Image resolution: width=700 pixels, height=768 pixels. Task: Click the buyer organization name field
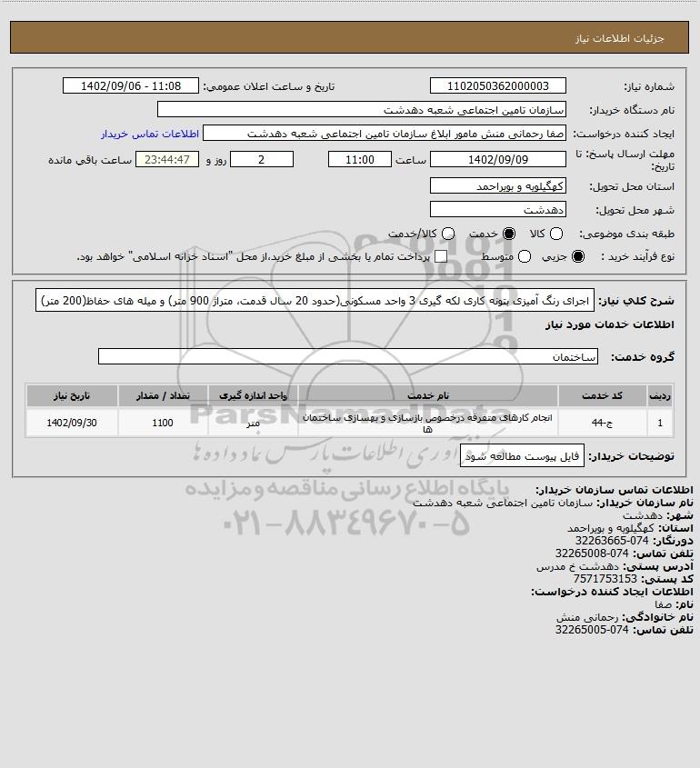(x=362, y=109)
